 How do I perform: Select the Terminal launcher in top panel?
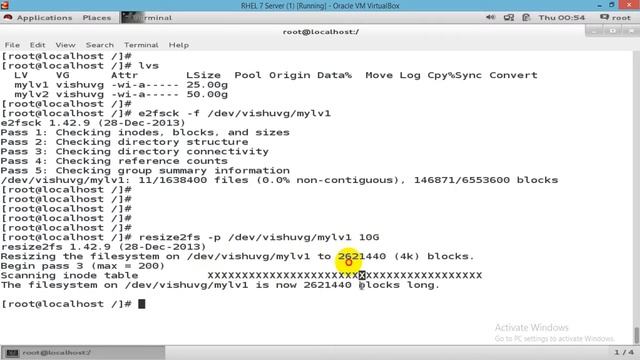[x=147, y=18]
